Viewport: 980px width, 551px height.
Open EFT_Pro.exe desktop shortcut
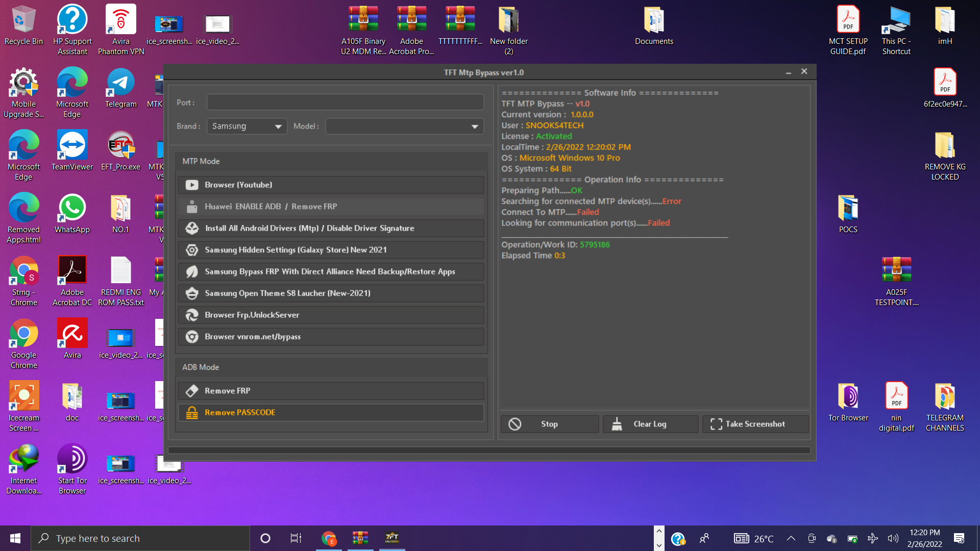[121, 151]
